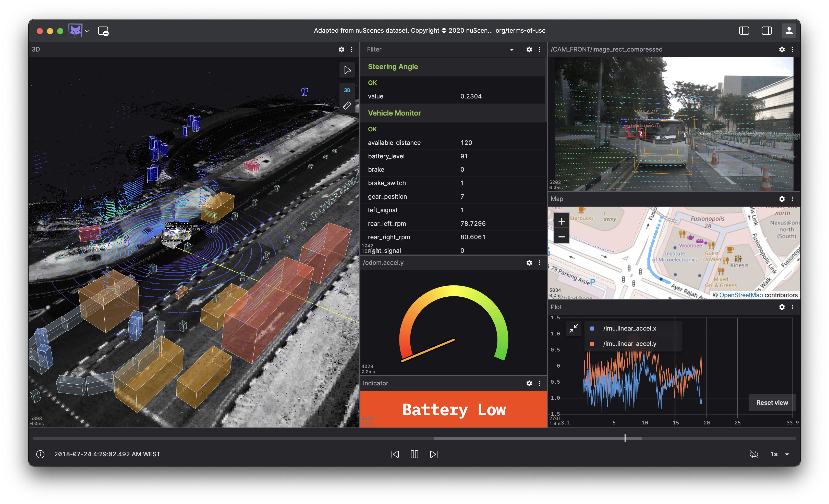Open Plot panel more options menu
The width and height of the screenshot is (829, 504).
click(x=792, y=307)
